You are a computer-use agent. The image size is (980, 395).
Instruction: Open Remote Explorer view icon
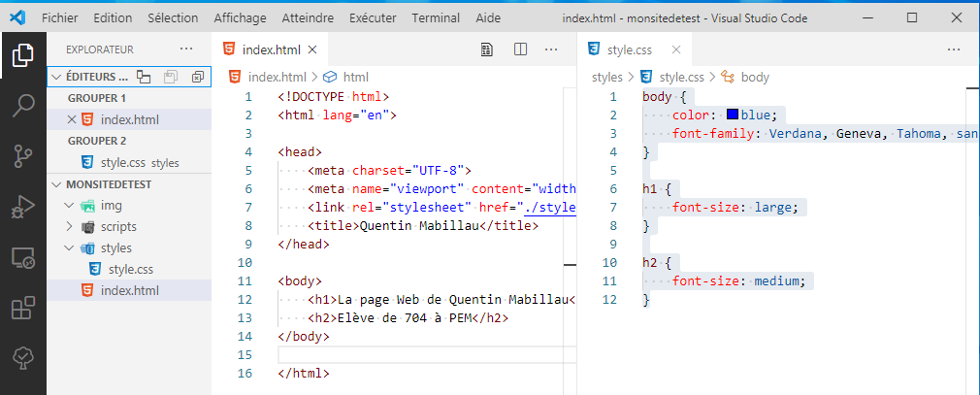point(23,257)
